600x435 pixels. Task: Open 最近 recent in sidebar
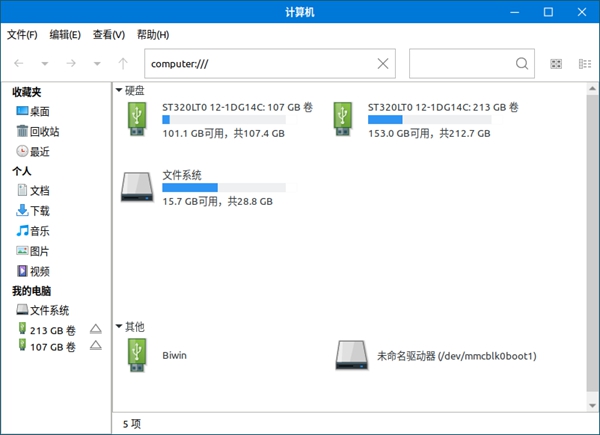33,152
